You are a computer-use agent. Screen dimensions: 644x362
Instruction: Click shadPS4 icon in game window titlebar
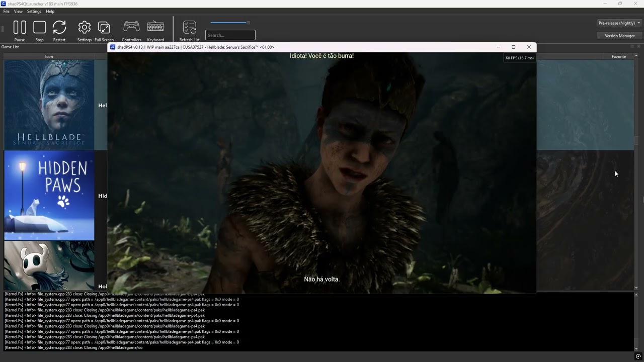point(113,47)
